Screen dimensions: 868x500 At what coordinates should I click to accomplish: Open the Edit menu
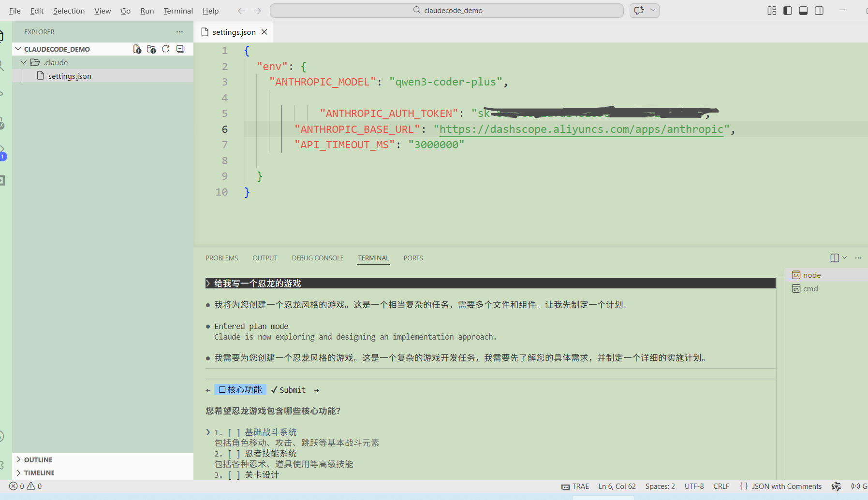37,11
